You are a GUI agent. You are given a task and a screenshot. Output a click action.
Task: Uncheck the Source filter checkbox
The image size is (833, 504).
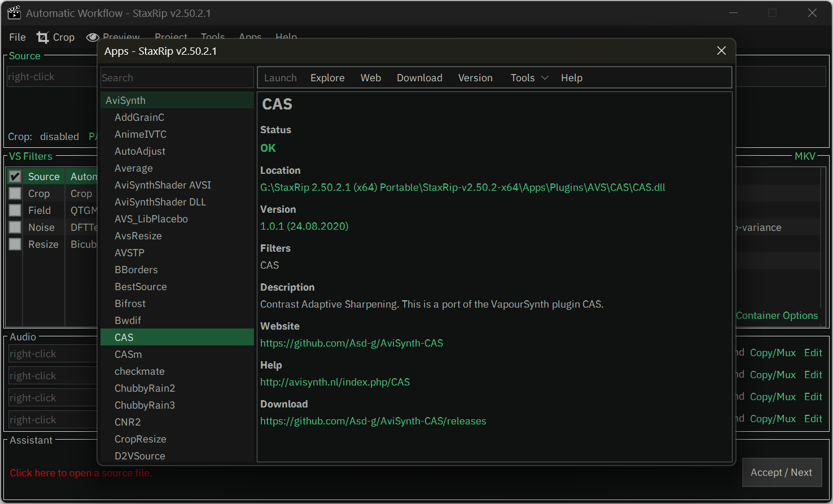coord(15,177)
